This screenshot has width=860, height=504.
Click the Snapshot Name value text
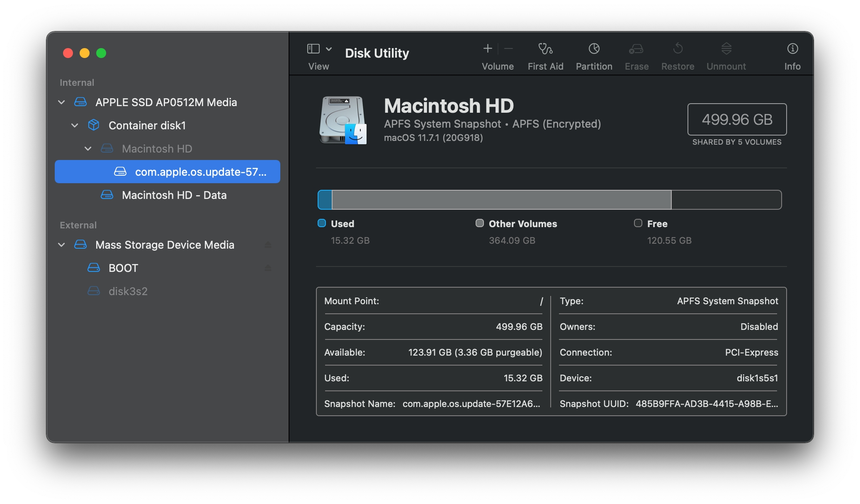471,404
